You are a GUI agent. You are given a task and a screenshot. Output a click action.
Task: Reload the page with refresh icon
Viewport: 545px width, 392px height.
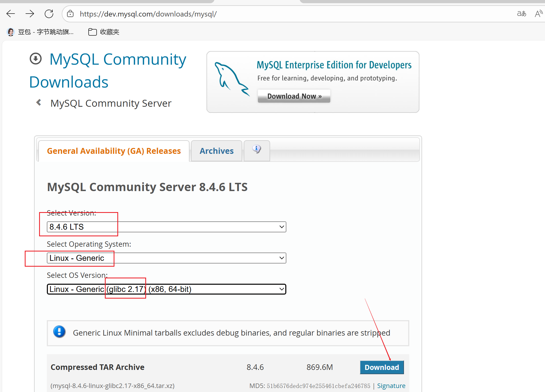pyautogui.click(x=49, y=14)
